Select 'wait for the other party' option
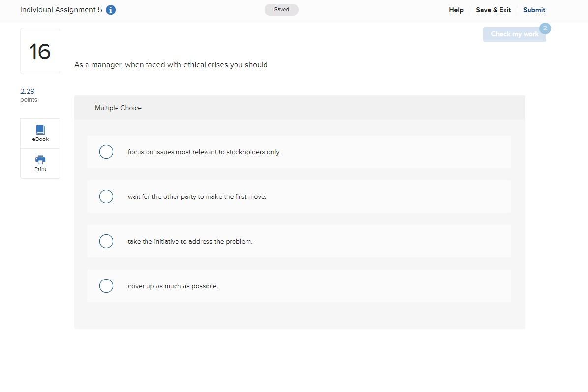This screenshot has height=392, width=588. 106,196
